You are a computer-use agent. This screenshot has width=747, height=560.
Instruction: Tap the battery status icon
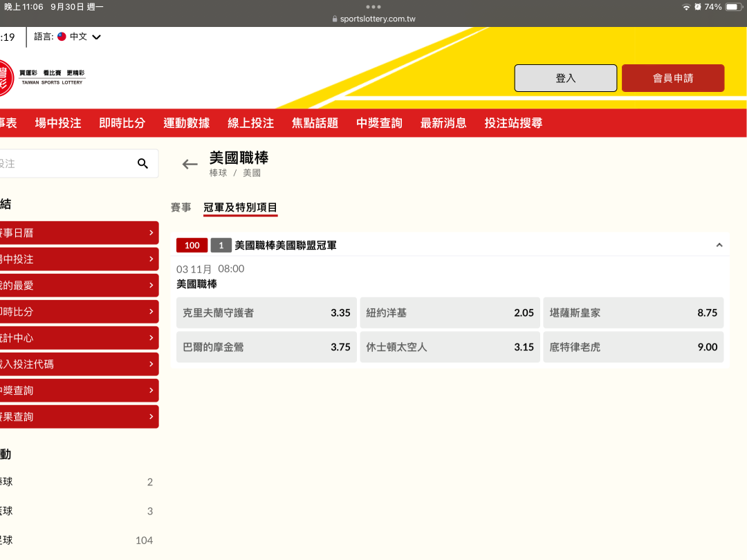coord(734,7)
